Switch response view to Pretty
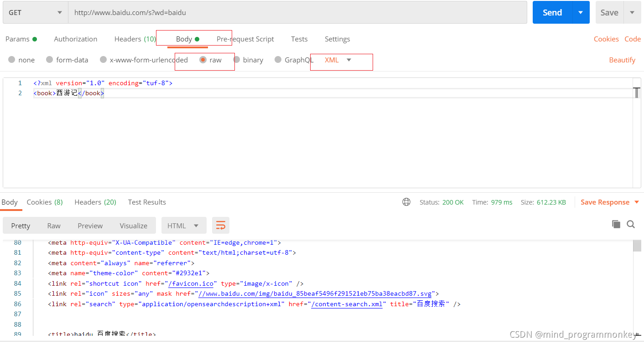 21,226
